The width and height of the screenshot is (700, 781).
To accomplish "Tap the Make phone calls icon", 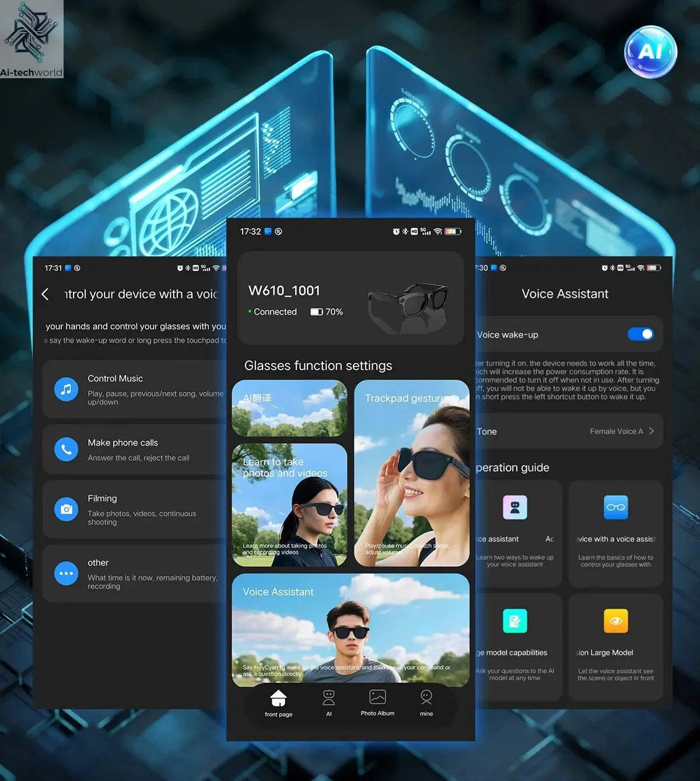I will pos(66,450).
